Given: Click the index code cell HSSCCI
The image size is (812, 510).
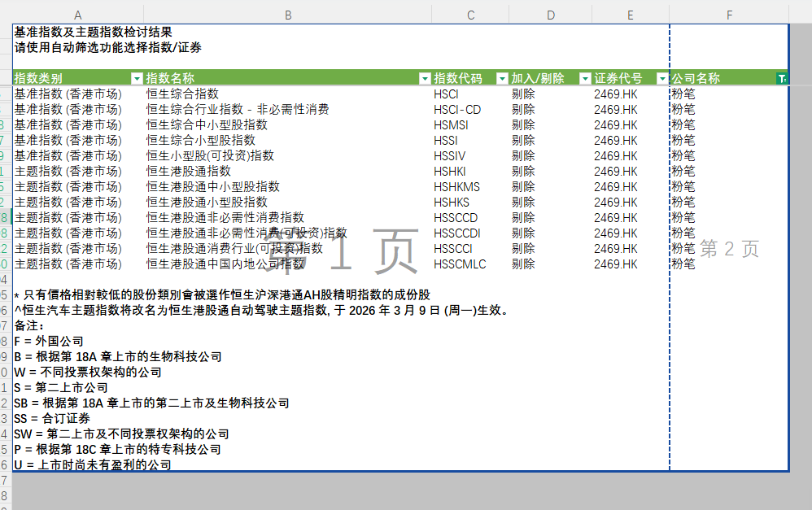Looking at the screenshot, I should pyautogui.click(x=453, y=249).
